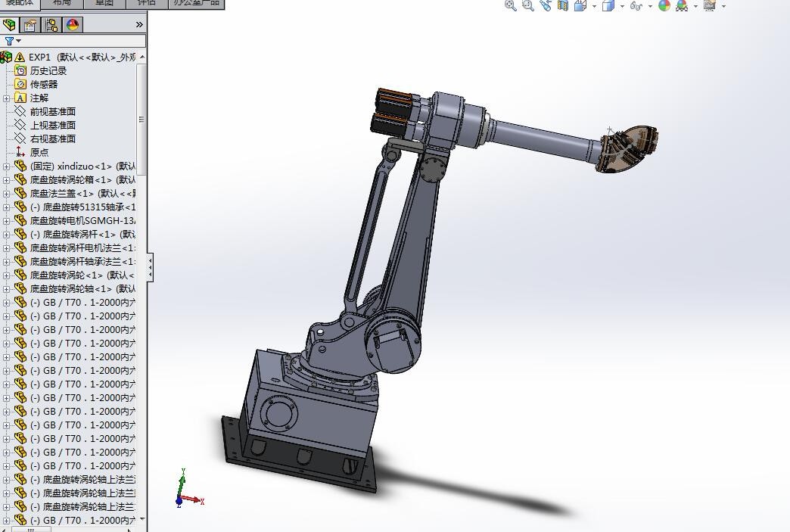
Task: Click the 底盘旋转电机SGMGH-13A part icon
Action: coord(20,220)
